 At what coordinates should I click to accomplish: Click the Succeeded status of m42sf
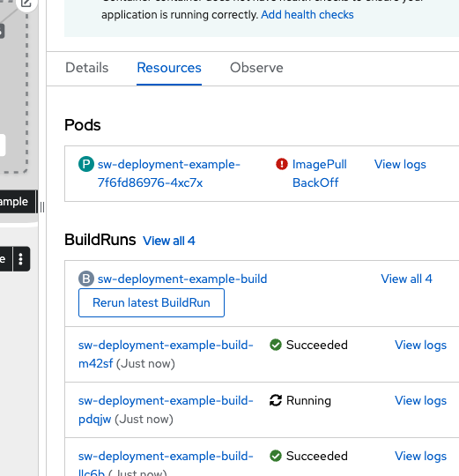click(x=317, y=345)
